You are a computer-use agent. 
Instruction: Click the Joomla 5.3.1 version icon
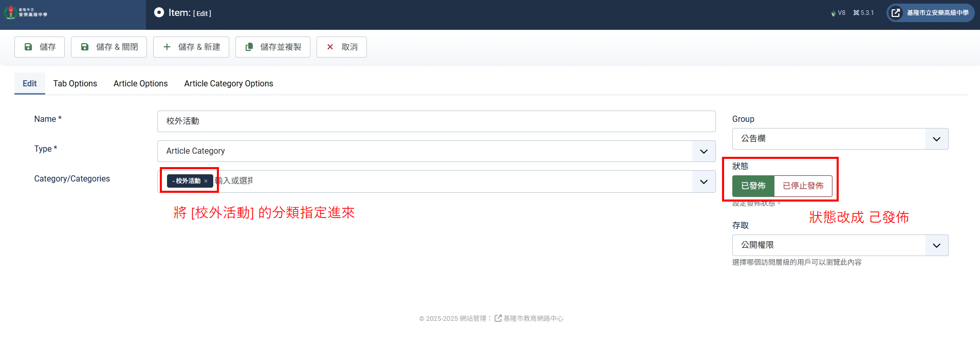856,13
